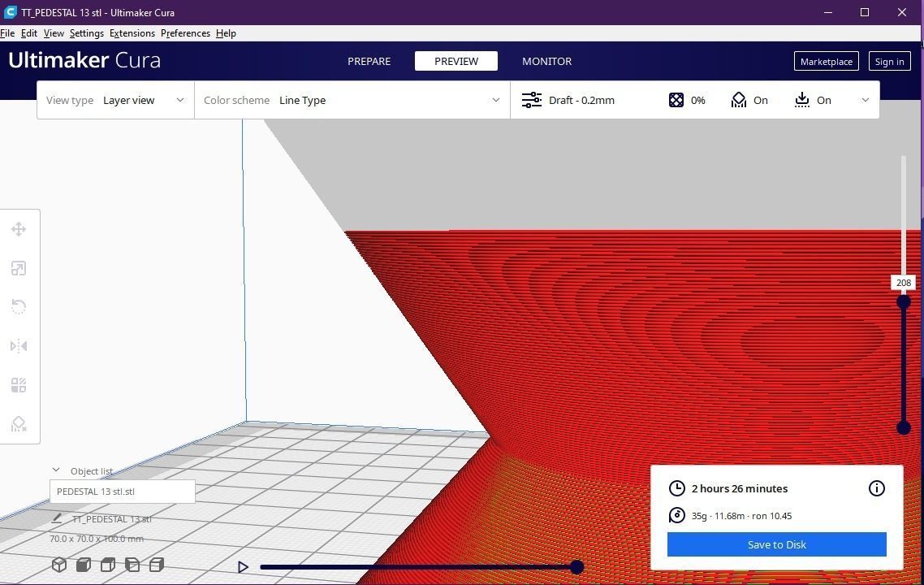Open print settings sliders icon
The height and width of the screenshot is (585, 924).
pyautogui.click(x=532, y=100)
